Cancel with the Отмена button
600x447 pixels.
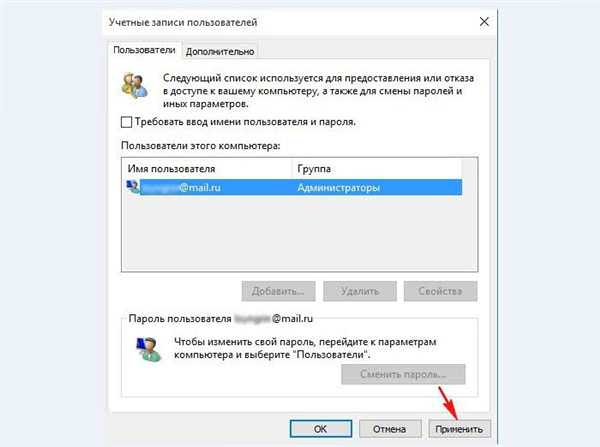coord(390,429)
